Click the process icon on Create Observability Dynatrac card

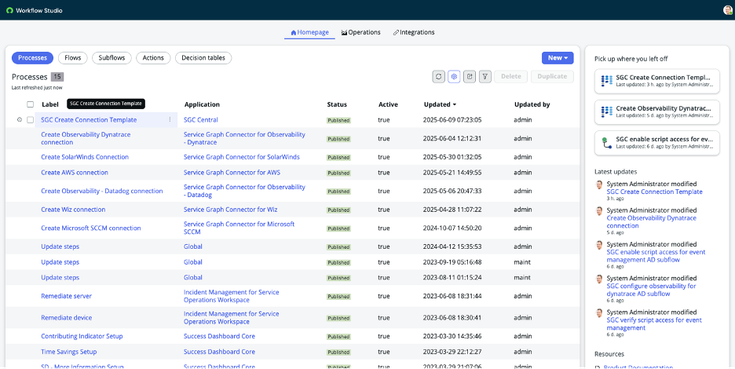[607, 112]
